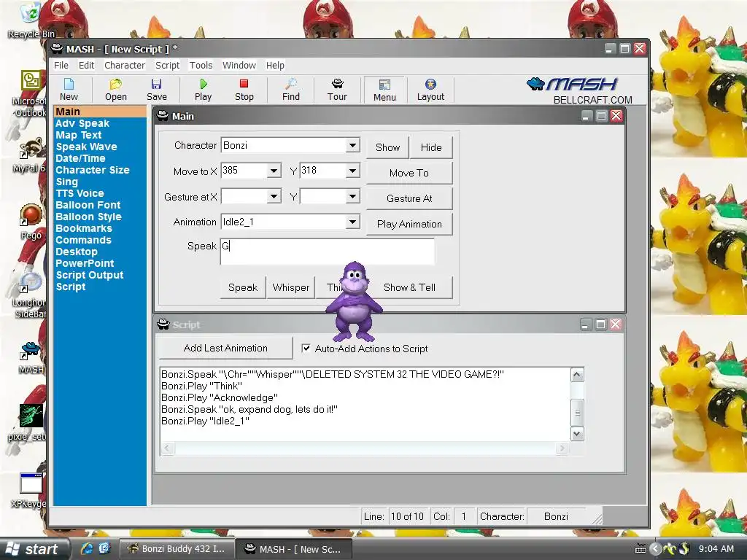The height and width of the screenshot is (560, 747).
Task: Select Balloon Font in the sidebar
Action: (88, 205)
